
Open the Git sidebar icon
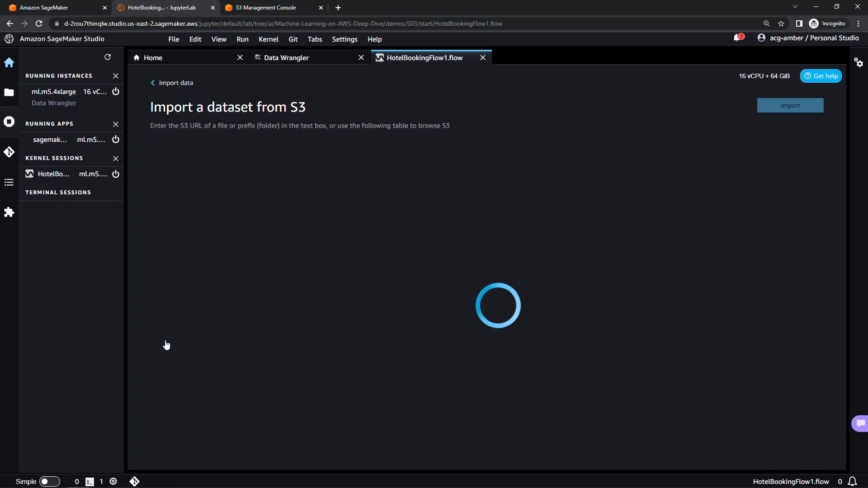click(9, 152)
